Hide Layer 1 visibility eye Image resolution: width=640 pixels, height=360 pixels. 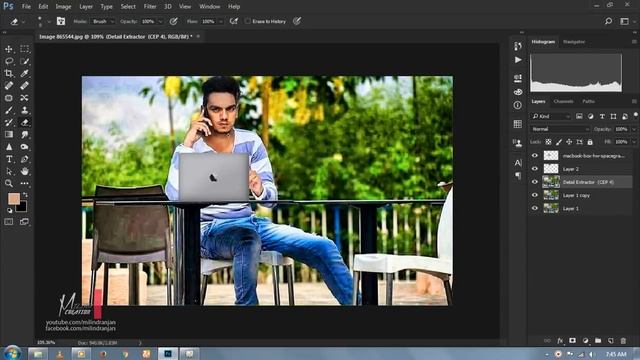535,208
